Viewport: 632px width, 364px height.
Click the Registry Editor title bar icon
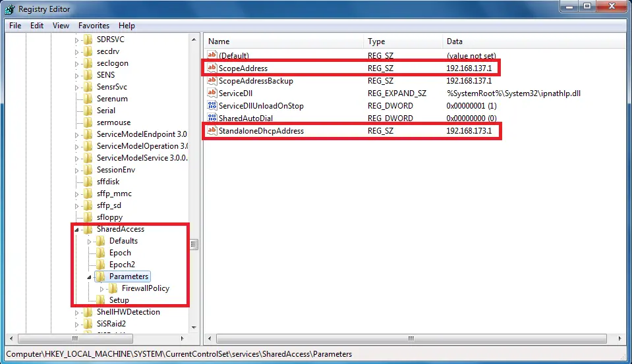[10, 9]
